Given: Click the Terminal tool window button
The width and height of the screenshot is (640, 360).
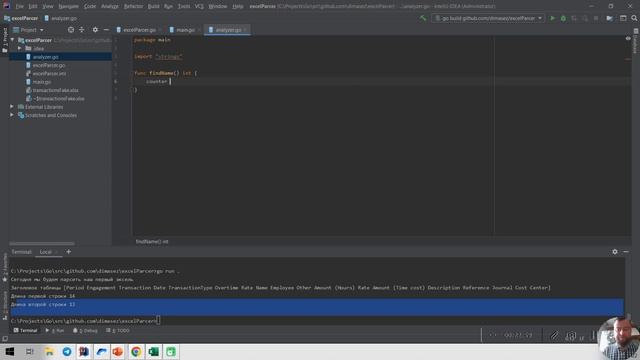Looking at the screenshot, I should coord(25,331).
